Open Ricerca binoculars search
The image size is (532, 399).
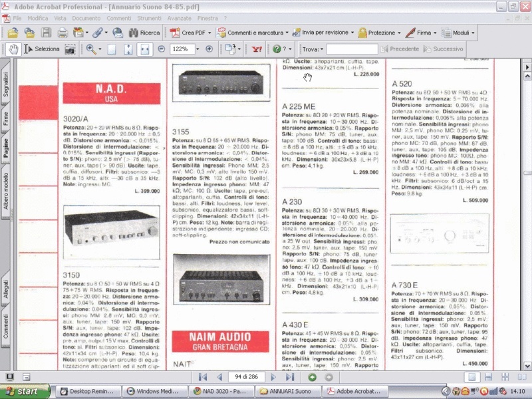click(x=144, y=33)
